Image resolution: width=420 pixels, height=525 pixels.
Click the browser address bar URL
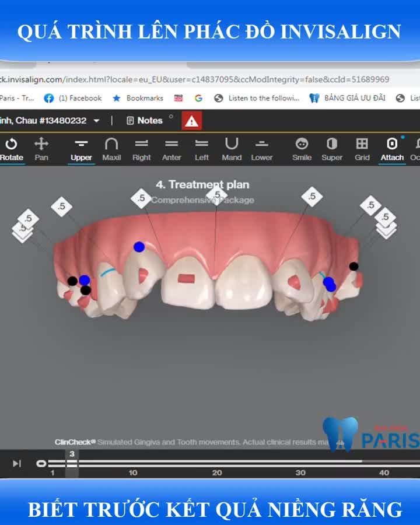click(x=194, y=80)
